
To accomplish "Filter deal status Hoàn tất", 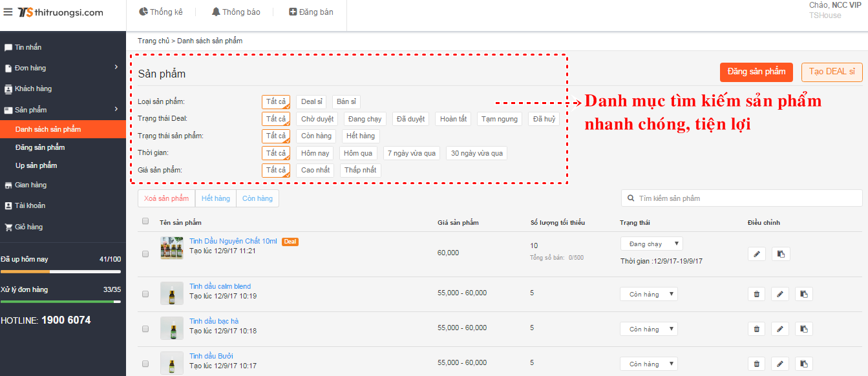I will (x=454, y=119).
